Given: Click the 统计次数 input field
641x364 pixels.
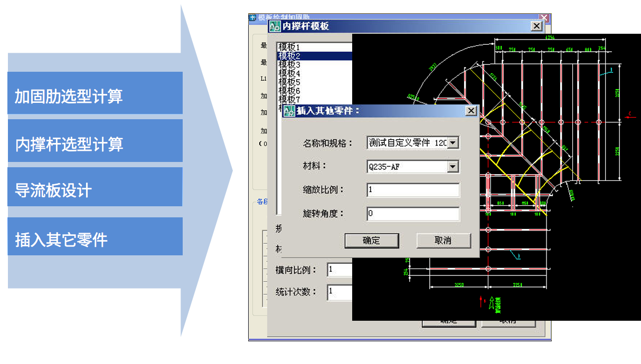Looking at the screenshot, I should [x=339, y=291].
